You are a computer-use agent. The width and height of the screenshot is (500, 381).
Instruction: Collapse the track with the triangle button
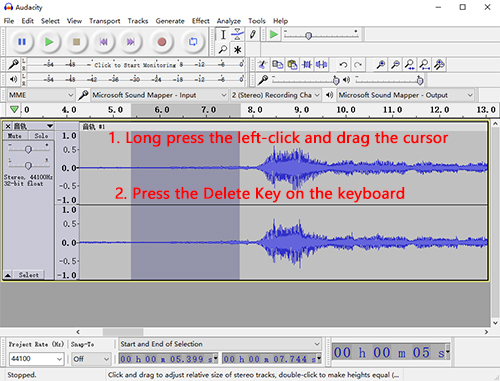pyautogui.click(x=8, y=275)
